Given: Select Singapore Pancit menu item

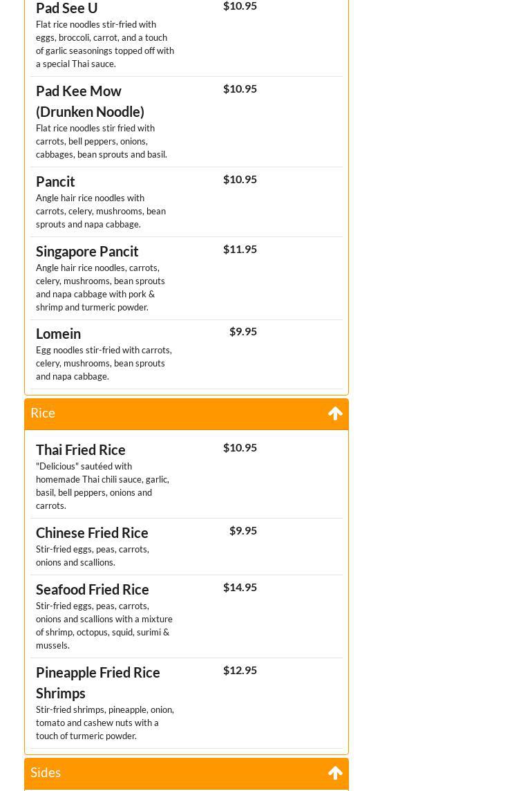Looking at the screenshot, I should point(87,251).
